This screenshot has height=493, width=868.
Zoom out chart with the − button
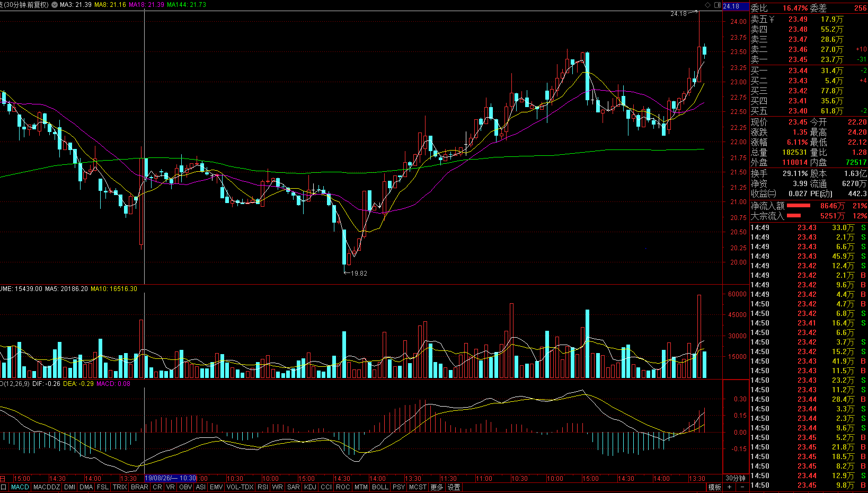click(742, 487)
